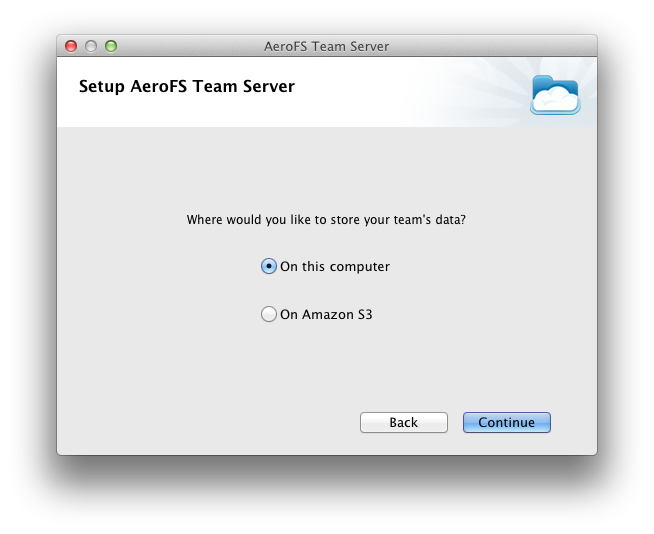Click the "Setup AeroFS Team Server" heading

coord(187,87)
